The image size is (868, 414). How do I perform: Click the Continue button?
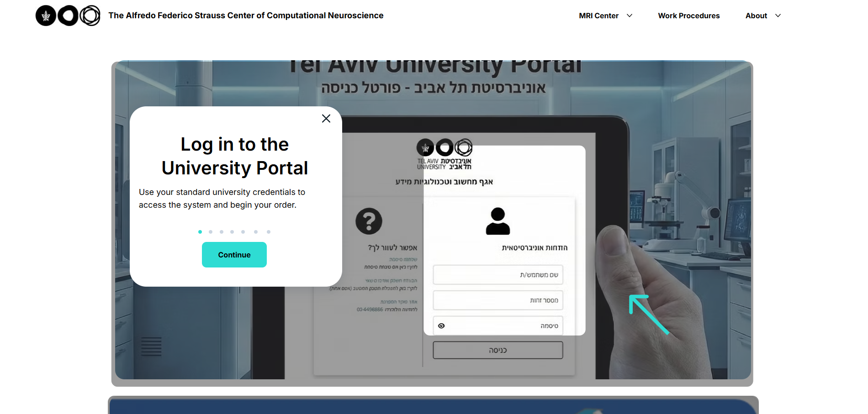(x=234, y=255)
